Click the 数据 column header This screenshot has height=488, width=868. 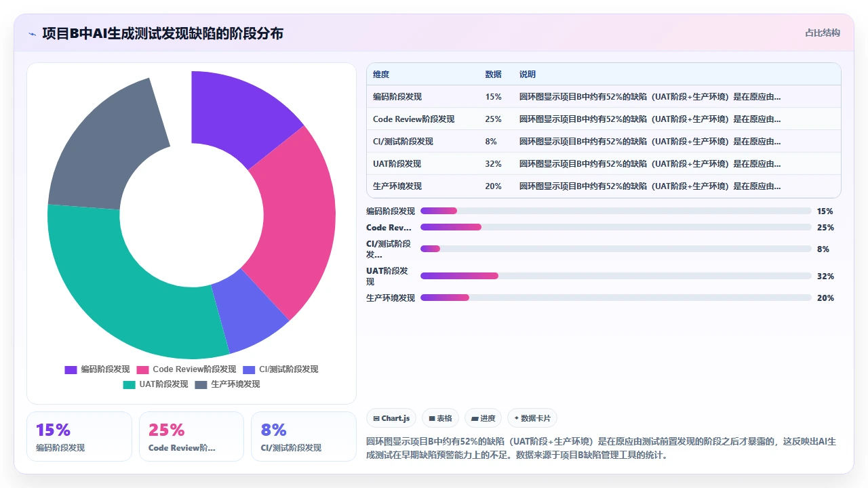pyautogui.click(x=493, y=75)
